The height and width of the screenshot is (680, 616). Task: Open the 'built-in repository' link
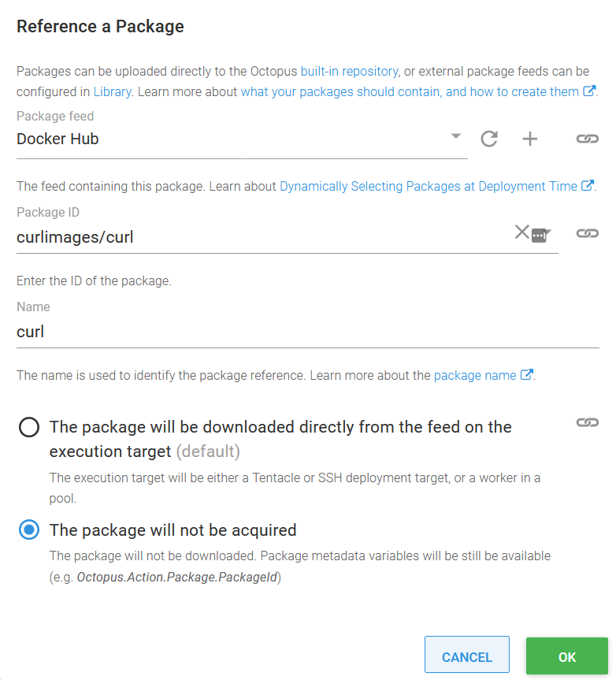(x=349, y=72)
